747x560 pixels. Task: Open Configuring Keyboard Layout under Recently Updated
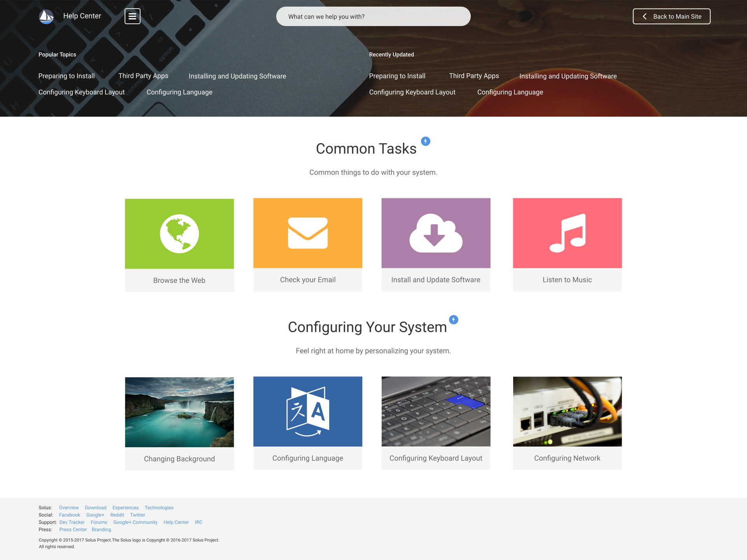412,92
